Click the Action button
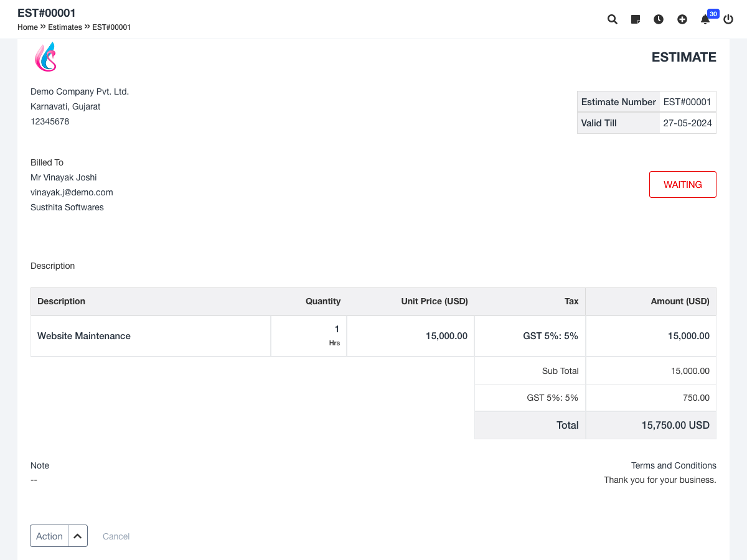This screenshot has height=560, width=747. 49,536
